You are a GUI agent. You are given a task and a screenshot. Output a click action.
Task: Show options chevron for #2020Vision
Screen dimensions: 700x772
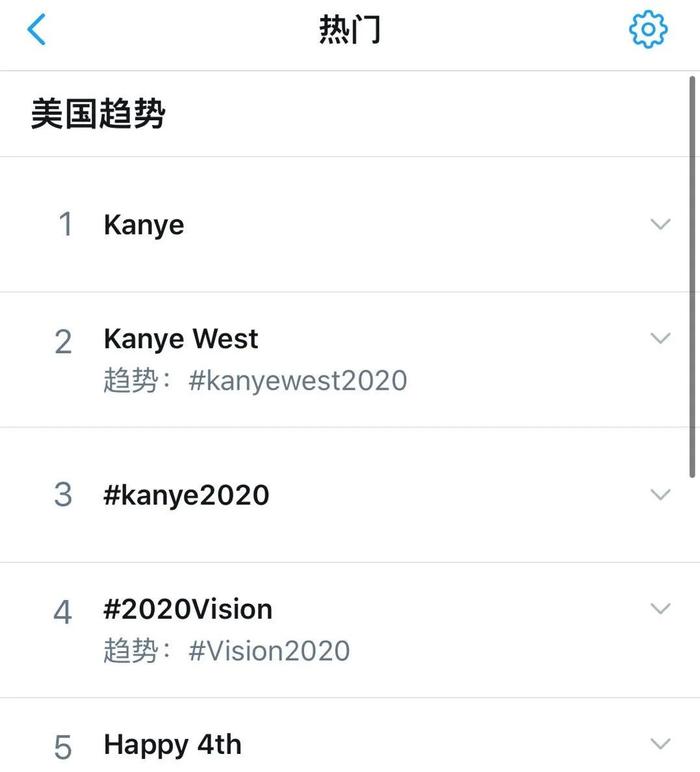(661, 608)
